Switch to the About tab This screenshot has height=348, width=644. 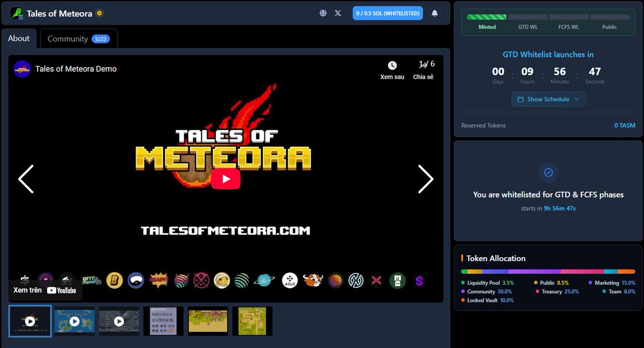pyautogui.click(x=19, y=39)
